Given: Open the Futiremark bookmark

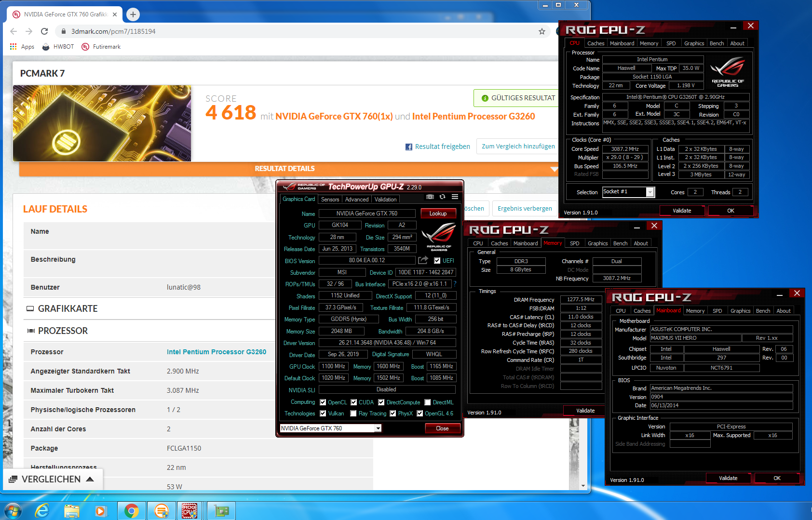Looking at the screenshot, I should pyautogui.click(x=101, y=47).
